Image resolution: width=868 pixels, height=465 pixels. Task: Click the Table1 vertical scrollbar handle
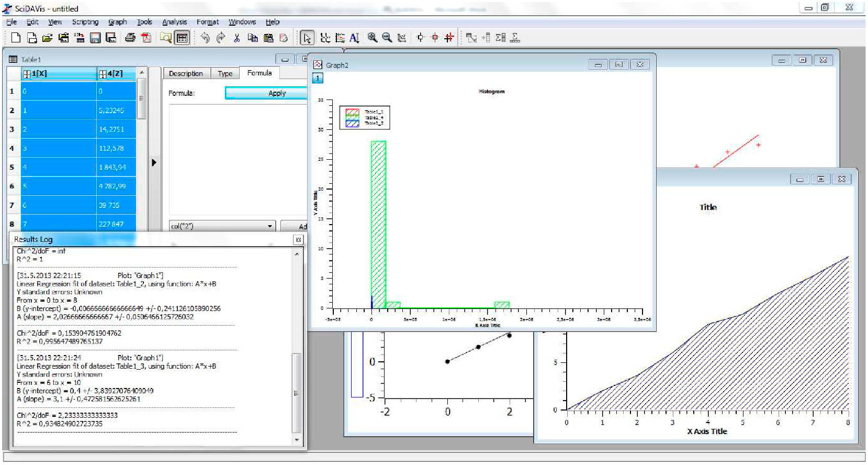[x=141, y=98]
